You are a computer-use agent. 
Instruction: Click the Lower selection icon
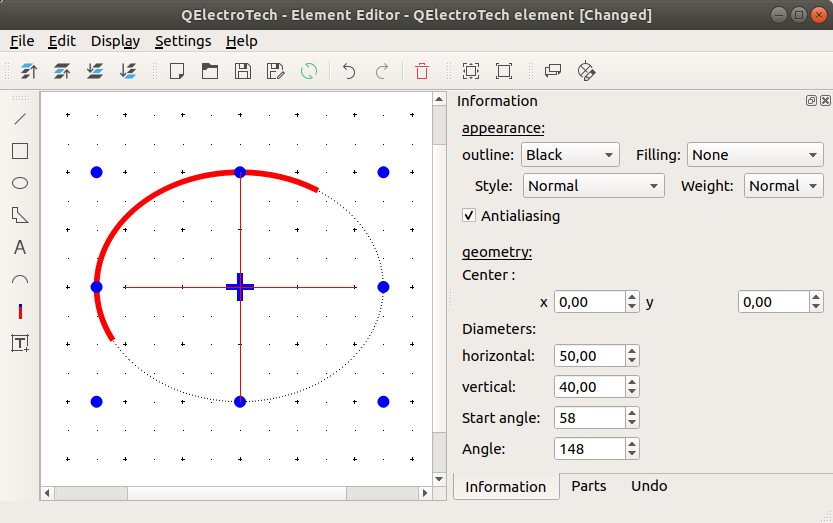[95, 71]
